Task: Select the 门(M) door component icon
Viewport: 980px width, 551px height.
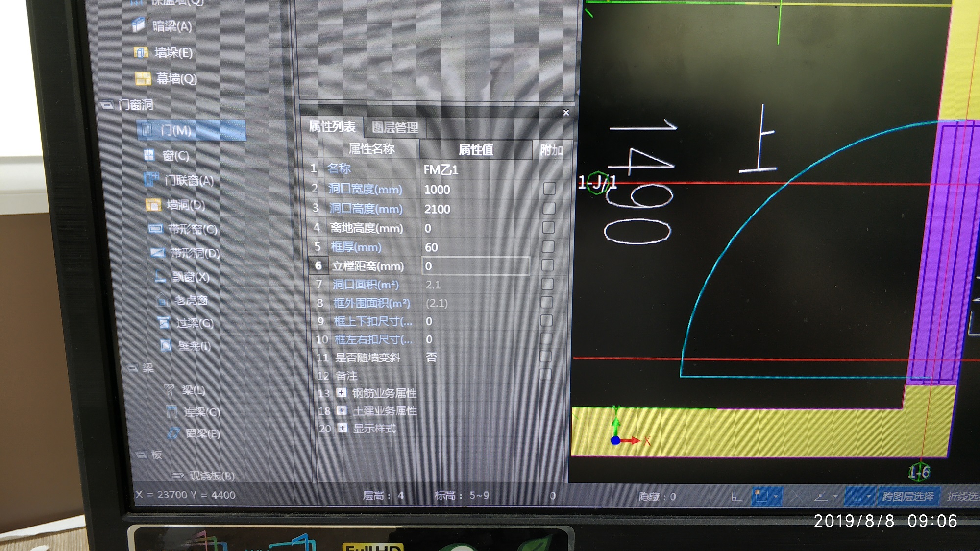Action: [x=147, y=130]
